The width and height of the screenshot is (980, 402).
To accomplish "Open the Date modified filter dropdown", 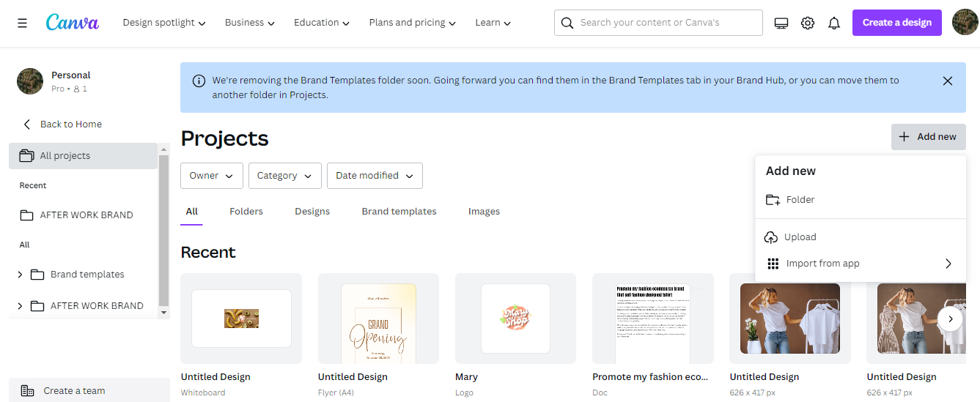I will tap(375, 176).
